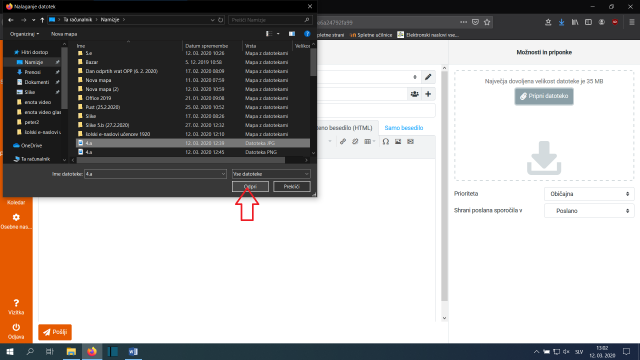640x360 pixels.
Task: Click the Prekliči button
Action: tap(291, 187)
